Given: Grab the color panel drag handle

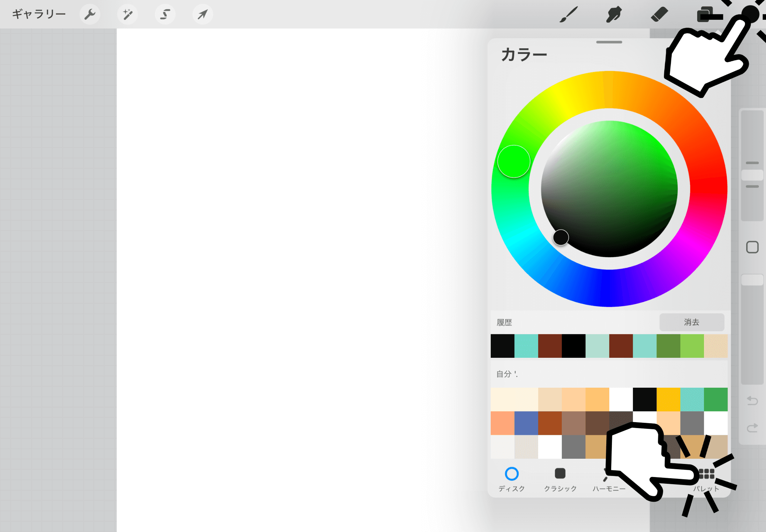Looking at the screenshot, I should (609, 42).
